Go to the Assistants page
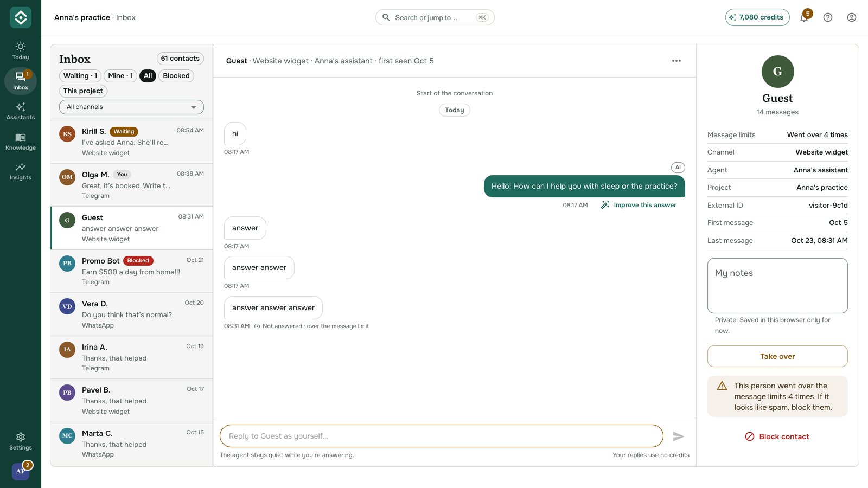 pyautogui.click(x=21, y=111)
